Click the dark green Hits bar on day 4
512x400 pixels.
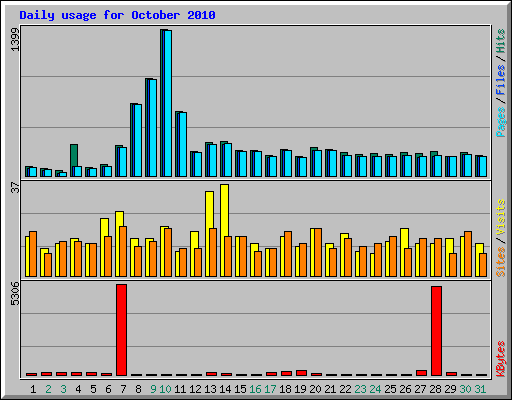click(74, 155)
